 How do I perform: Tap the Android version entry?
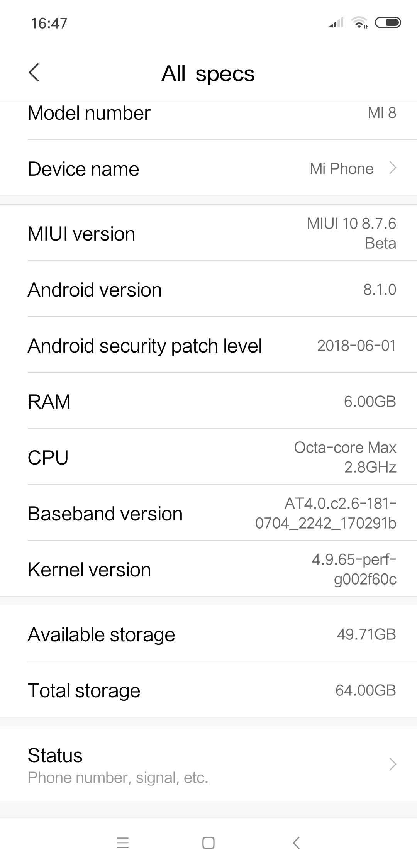coord(208,290)
